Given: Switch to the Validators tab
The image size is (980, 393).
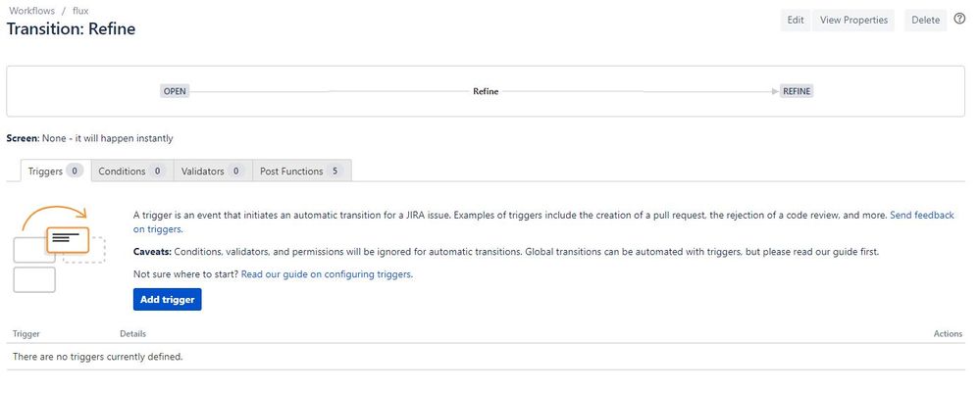Looking at the screenshot, I should (x=213, y=171).
